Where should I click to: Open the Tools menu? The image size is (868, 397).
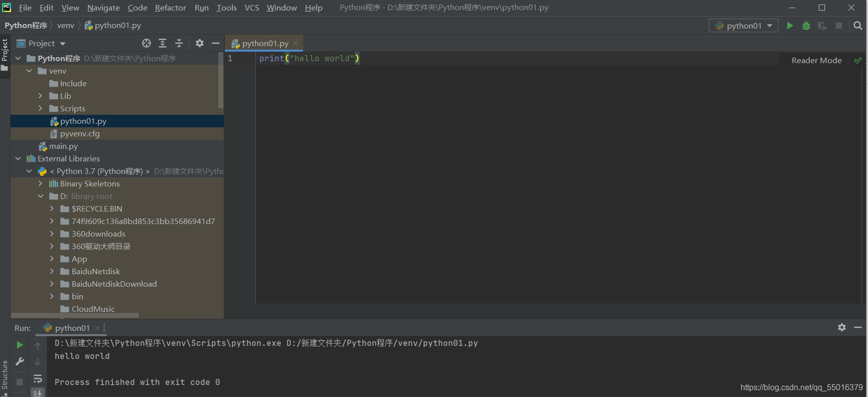pos(226,8)
